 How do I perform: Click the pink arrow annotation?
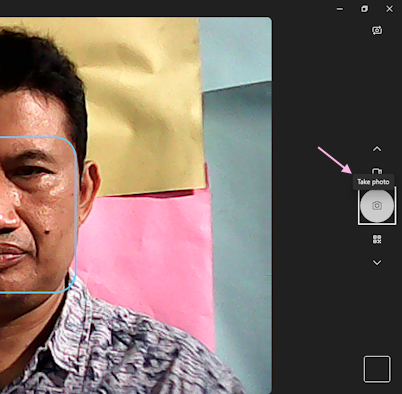tap(335, 160)
